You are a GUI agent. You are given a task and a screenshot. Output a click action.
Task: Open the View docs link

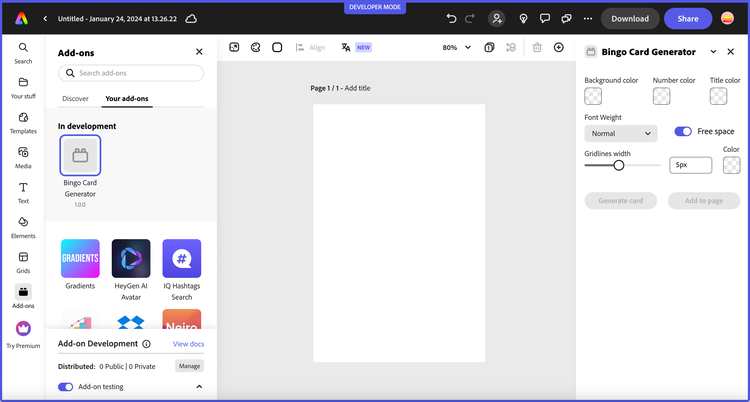click(x=188, y=344)
